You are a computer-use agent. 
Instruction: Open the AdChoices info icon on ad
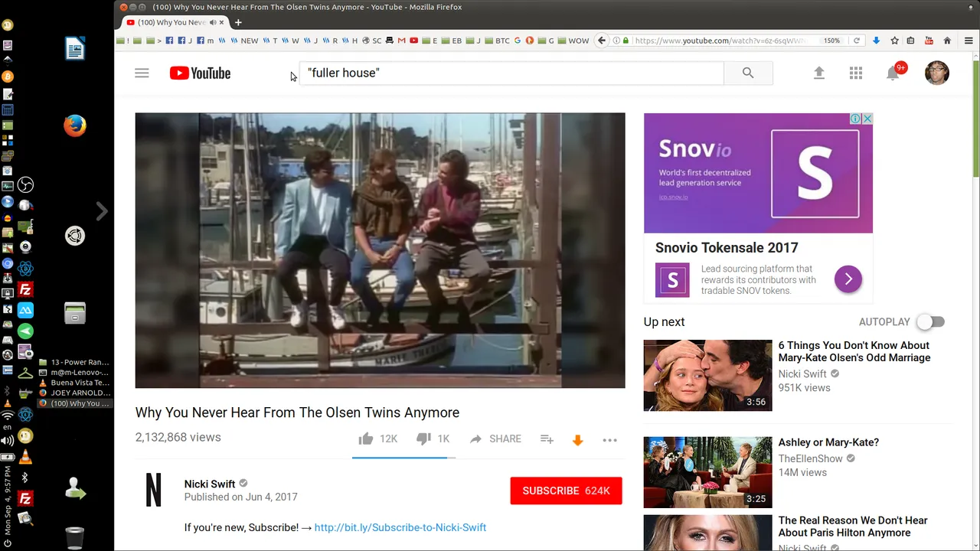pos(855,119)
